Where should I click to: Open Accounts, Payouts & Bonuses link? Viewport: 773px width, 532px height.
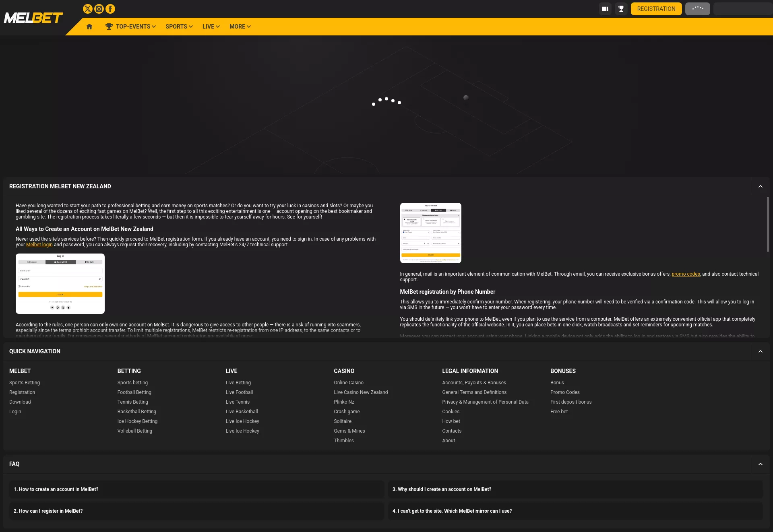click(x=474, y=383)
